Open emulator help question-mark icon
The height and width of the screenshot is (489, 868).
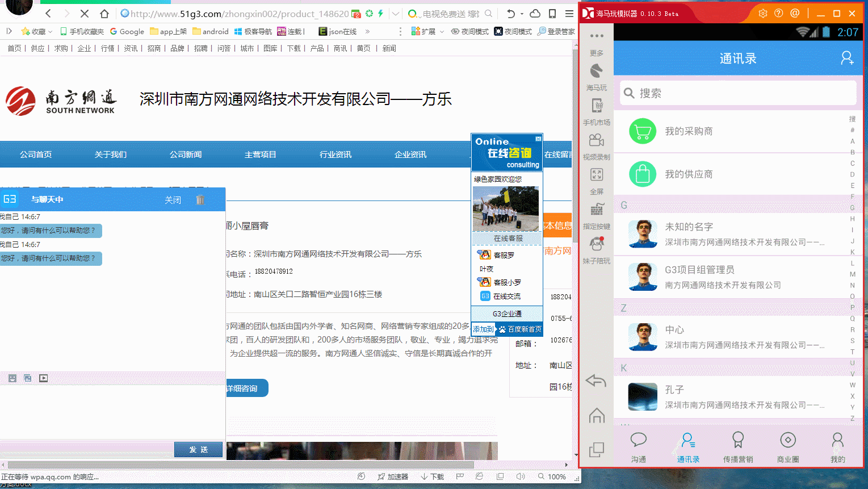(778, 13)
